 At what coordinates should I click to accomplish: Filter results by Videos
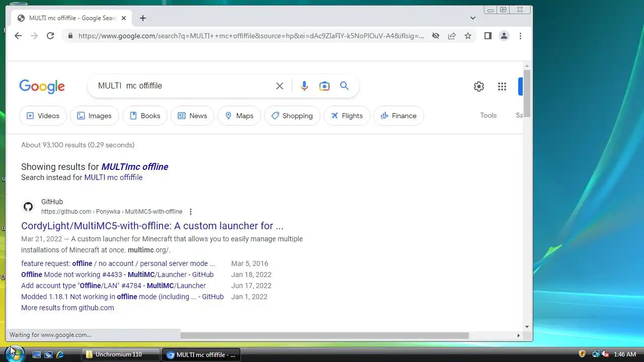pyautogui.click(x=43, y=116)
